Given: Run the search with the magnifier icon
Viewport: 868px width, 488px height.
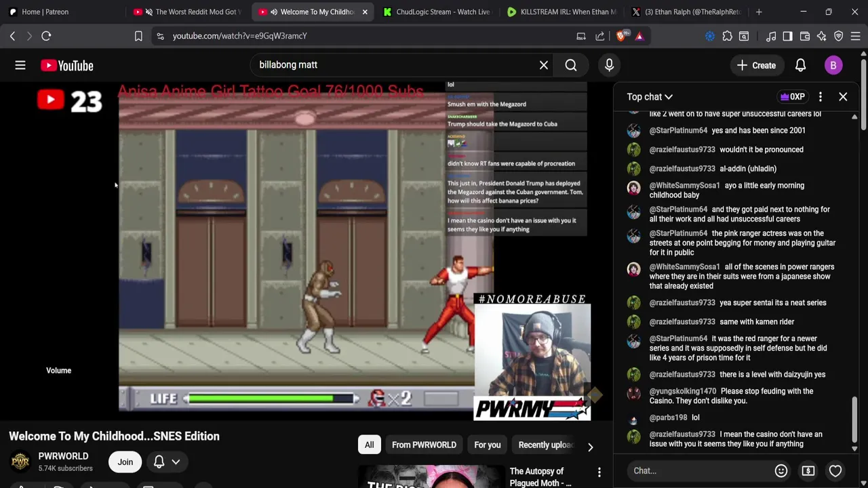Looking at the screenshot, I should point(571,65).
